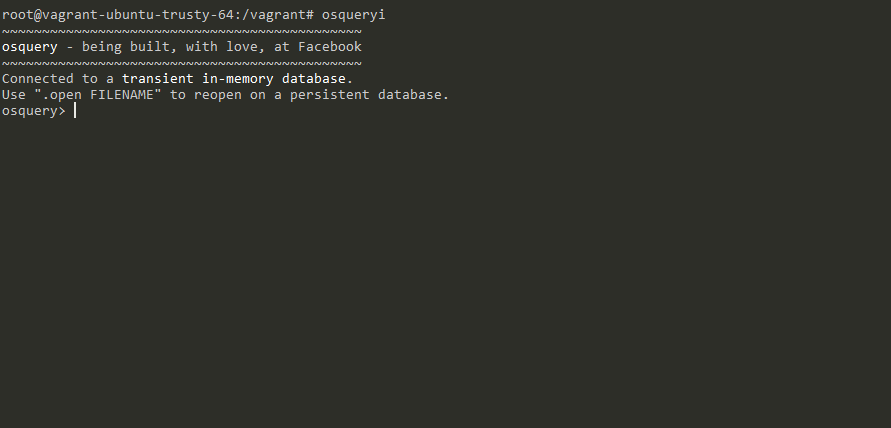Click the empty terminal area below the prompt

click(x=445, y=280)
